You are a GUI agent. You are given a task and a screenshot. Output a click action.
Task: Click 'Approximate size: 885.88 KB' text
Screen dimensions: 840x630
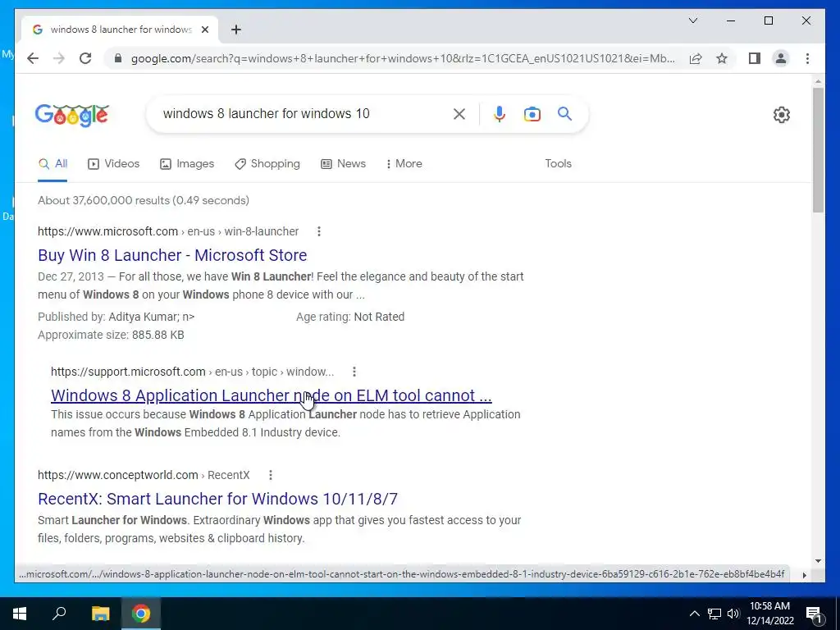[x=111, y=335]
